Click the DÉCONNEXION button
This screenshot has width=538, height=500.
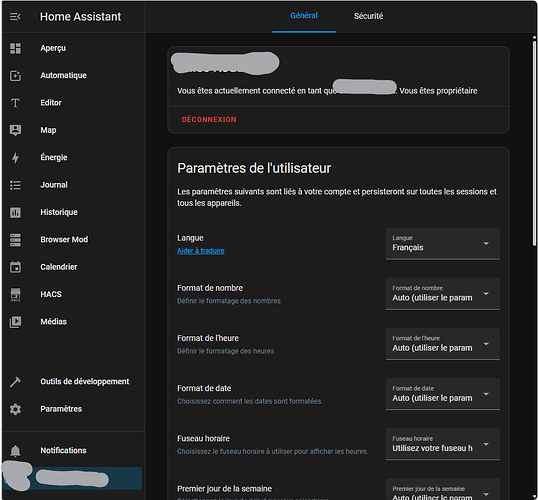point(209,119)
